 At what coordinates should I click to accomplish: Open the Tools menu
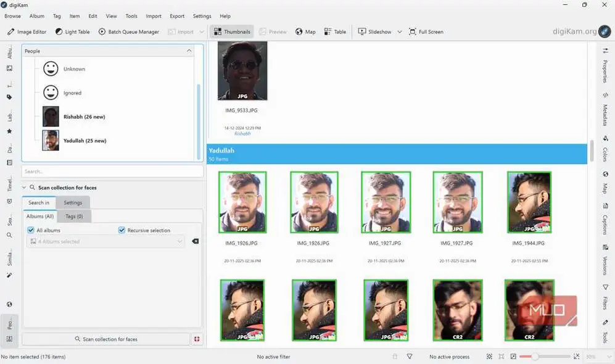(131, 16)
